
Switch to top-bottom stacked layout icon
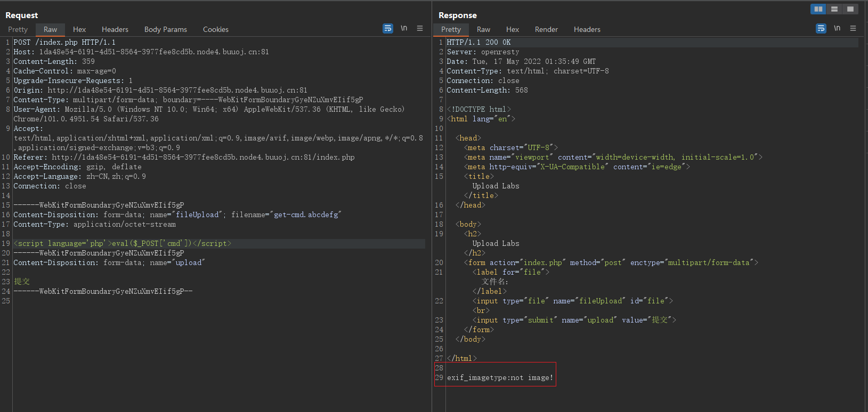834,9
